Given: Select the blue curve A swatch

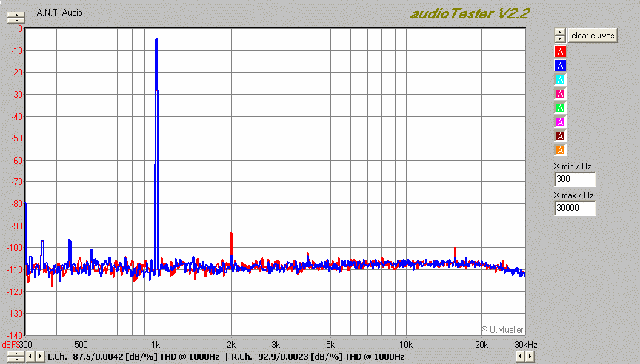Looking at the screenshot, I should (560, 65).
